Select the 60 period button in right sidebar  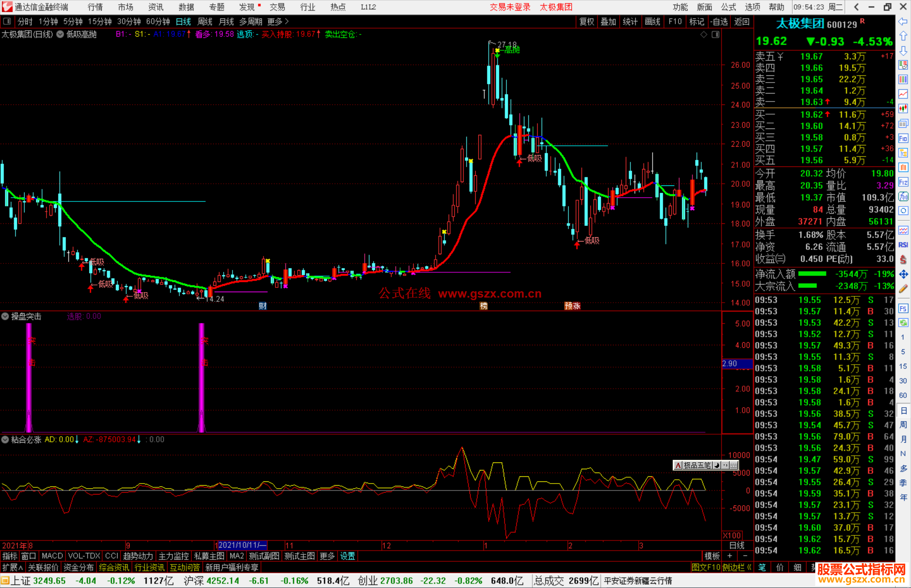click(903, 395)
